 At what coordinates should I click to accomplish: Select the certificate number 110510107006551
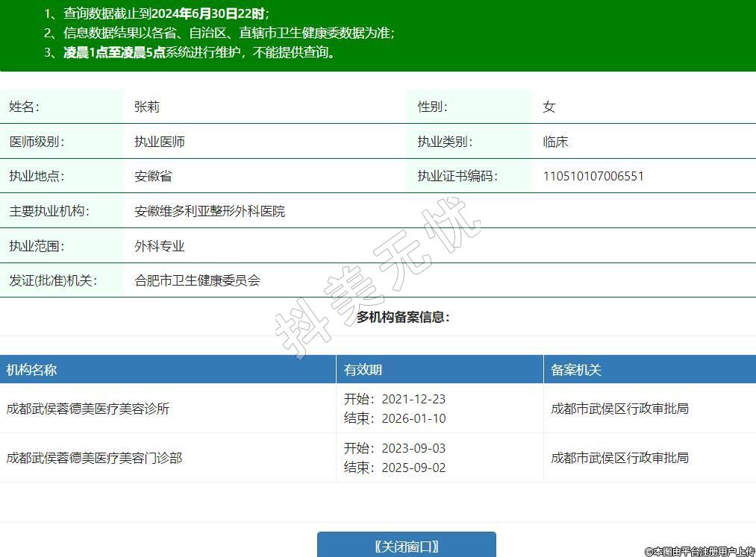coord(593,177)
